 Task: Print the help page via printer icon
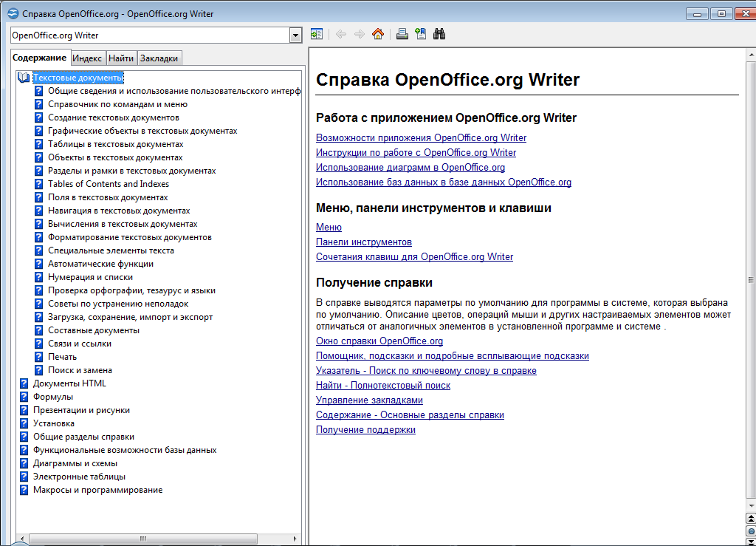(402, 34)
